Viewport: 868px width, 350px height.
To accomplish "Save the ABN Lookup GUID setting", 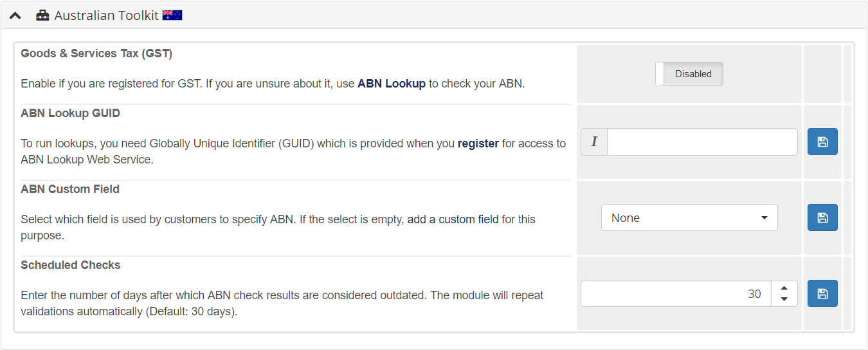I will [x=822, y=142].
